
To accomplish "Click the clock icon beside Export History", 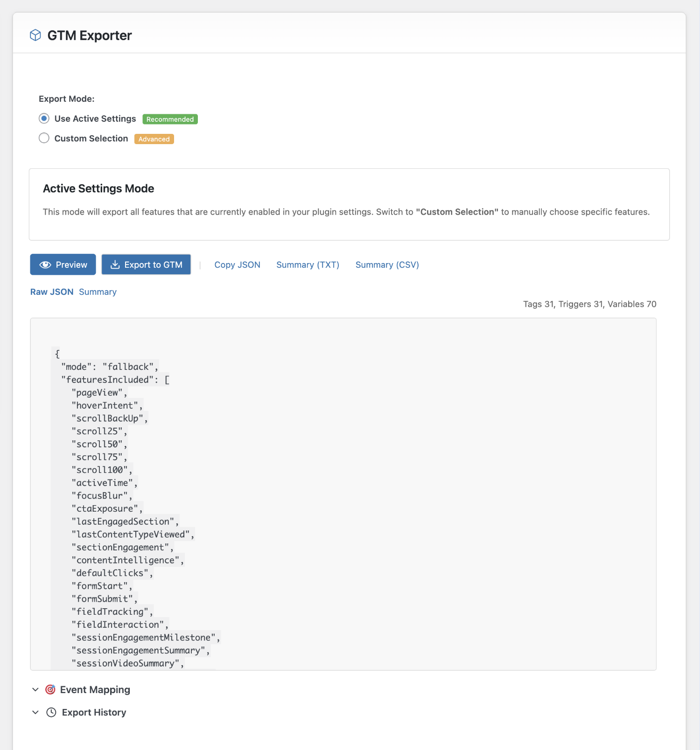I will pos(51,712).
